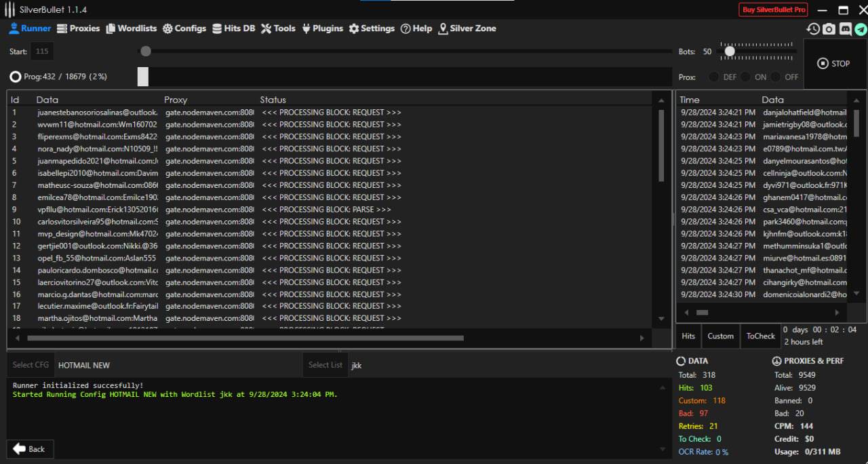Click the down arrow of runner list scrollbar
This screenshot has width=868, height=464.
(x=661, y=319)
